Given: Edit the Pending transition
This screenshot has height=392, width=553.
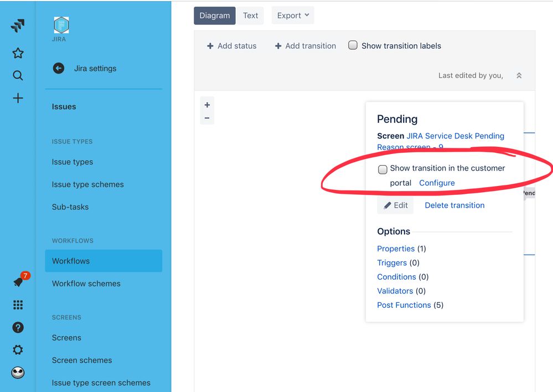Looking at the screenshot, I should (395, 205).
